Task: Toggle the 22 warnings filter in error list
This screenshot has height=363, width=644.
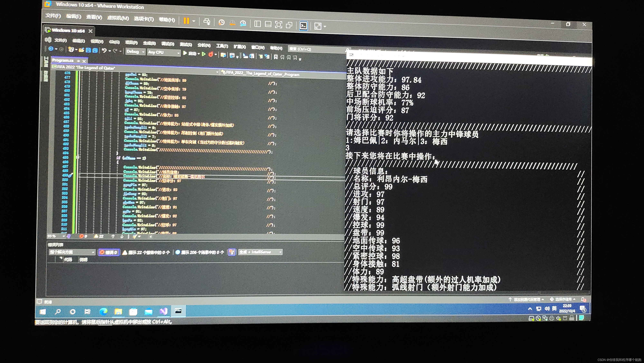Action: [146, 252]
